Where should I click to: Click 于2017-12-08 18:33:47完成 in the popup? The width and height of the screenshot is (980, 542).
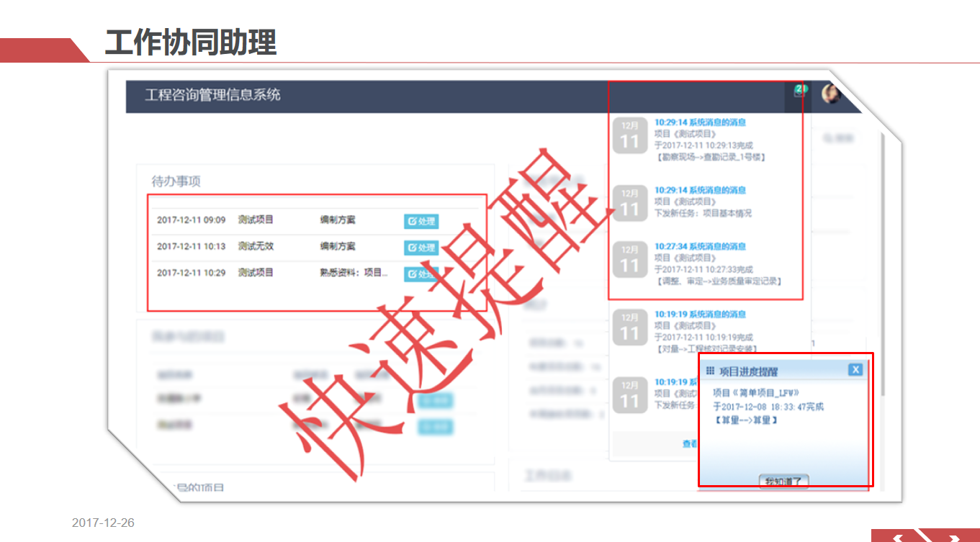(x=768, y=407)
